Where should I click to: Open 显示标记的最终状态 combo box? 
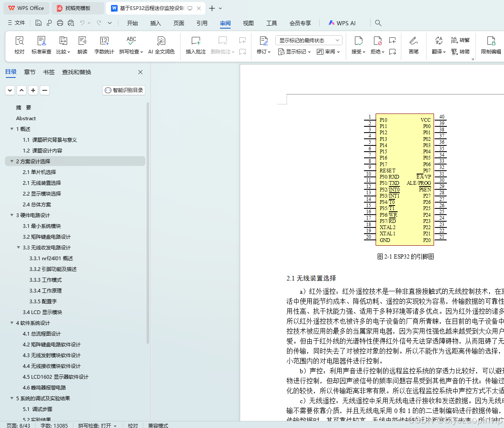pos(309,40)
